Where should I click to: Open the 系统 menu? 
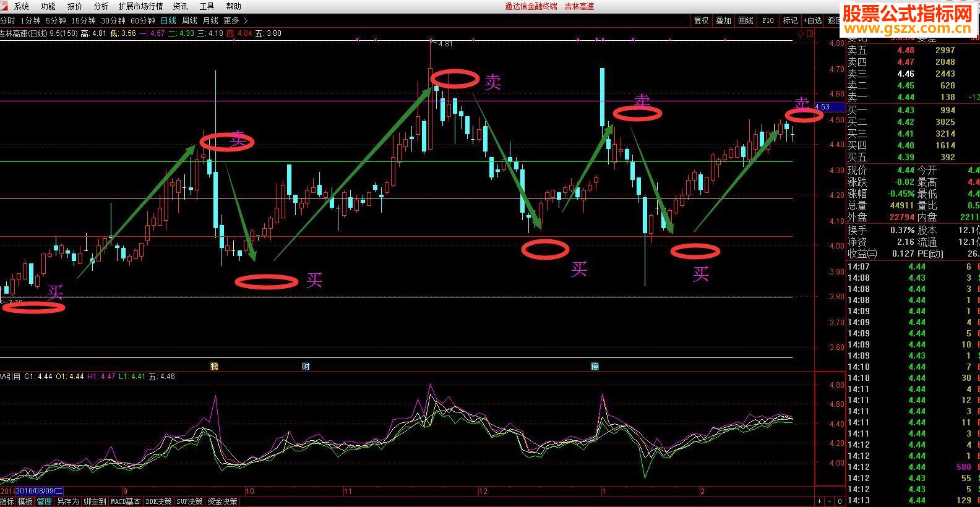coord(22,6)
